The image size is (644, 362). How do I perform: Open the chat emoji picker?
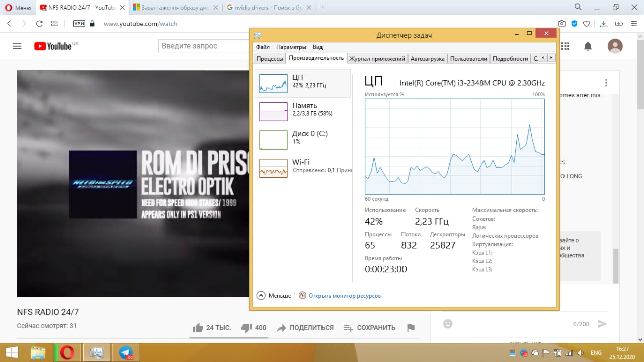point(448,324)
